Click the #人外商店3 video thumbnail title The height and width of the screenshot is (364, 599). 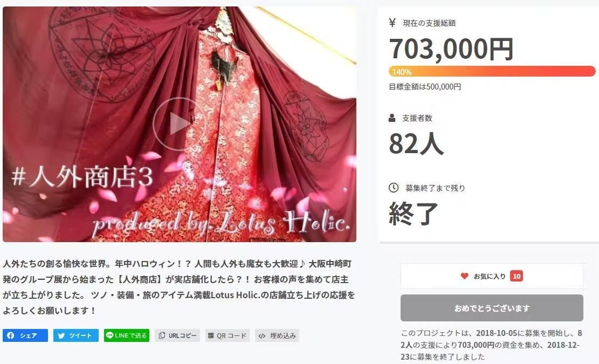[82, 177]
